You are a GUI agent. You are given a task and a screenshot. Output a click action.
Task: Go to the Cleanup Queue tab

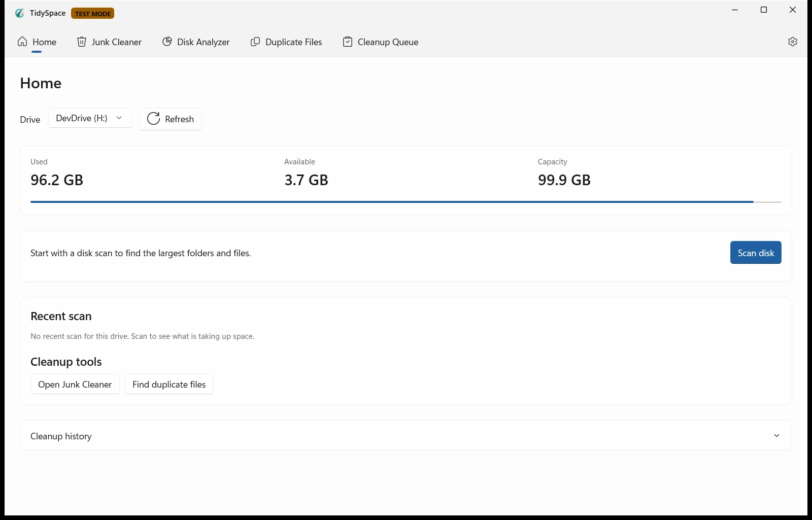tap(381, 42)
